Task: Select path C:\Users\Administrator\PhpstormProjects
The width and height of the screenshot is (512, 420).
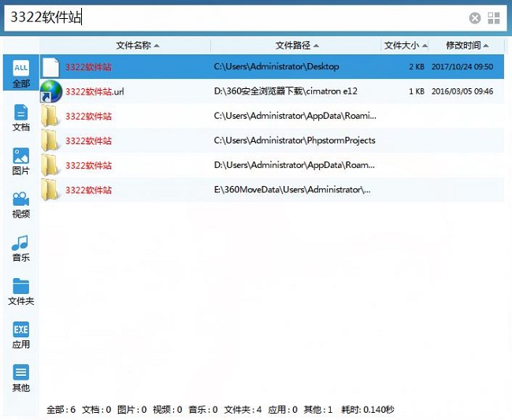Action: (x=295, y=140)
